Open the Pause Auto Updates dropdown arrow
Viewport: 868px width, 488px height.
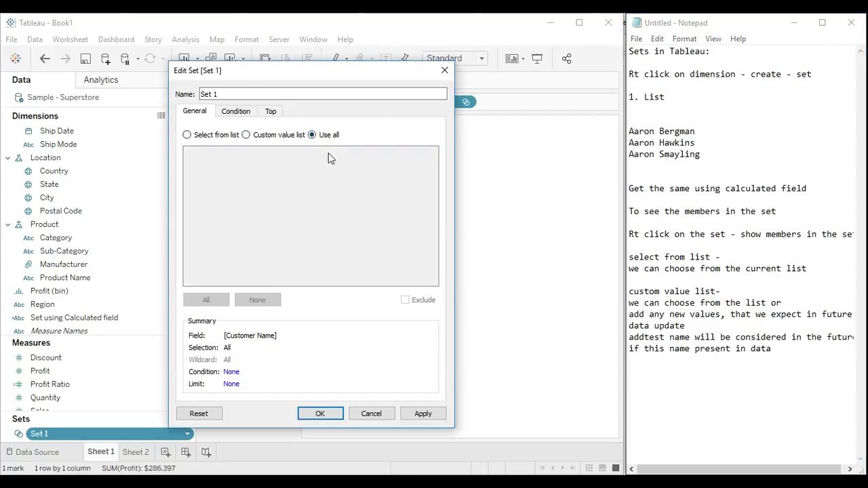138,58
